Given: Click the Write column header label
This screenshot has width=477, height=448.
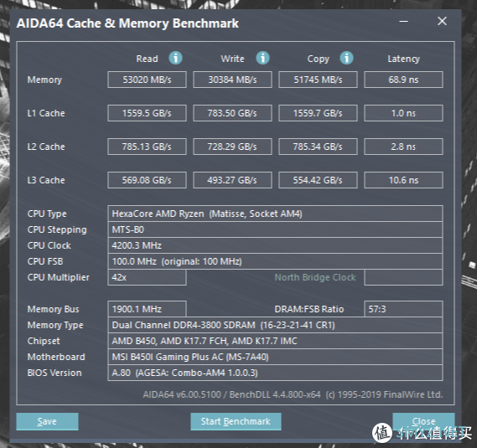Looking at the screenshot, I should 232,59.
